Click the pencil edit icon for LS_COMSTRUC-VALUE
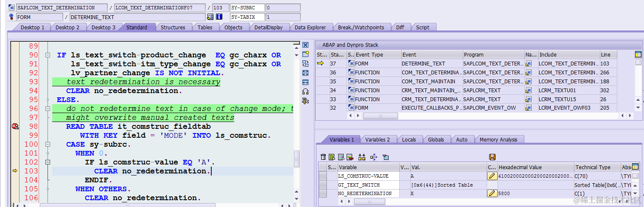This screenshot has height=207, width=644. (x=492, y=176)
